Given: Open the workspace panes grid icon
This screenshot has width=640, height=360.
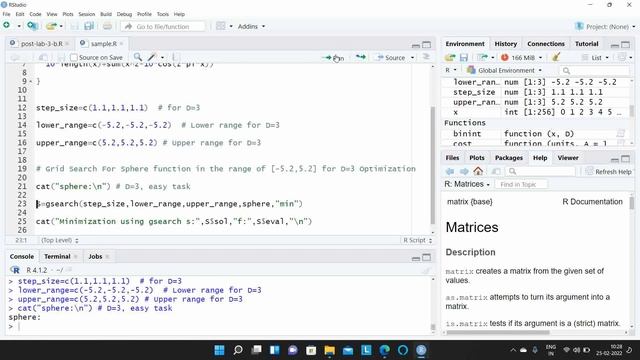Looking at the screenshot, I should click(221, 26).
